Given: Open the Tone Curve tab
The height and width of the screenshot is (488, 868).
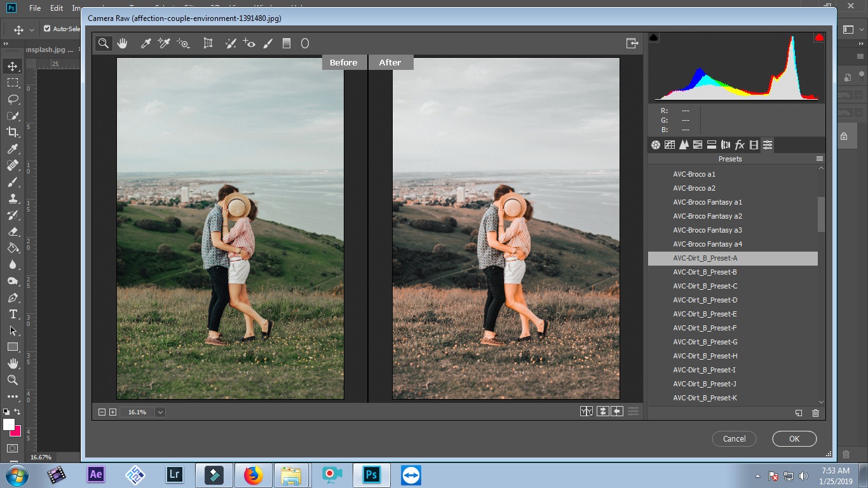Looking at the screenshot, I should coord(670,145).
